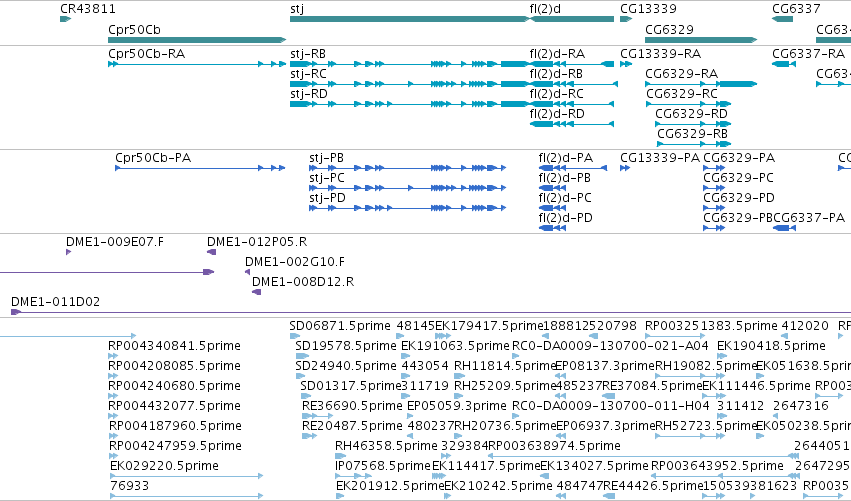
Task: Click the stj-RD transcript glyph line
Action: 410,104
